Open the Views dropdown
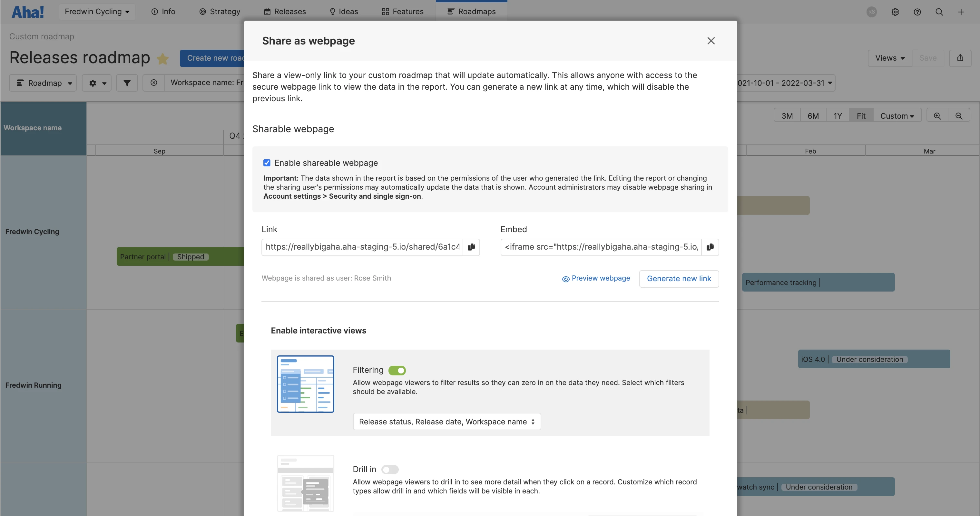This screenshot has height=516, width=980. [x=889, y=58]
